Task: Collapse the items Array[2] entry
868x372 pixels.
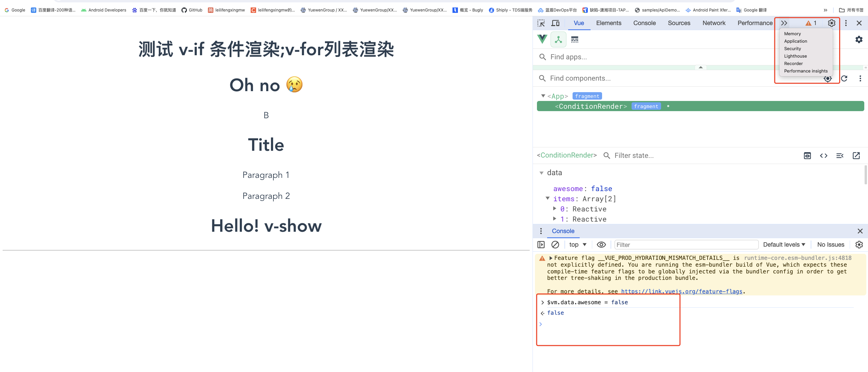Action: [547, 199]
